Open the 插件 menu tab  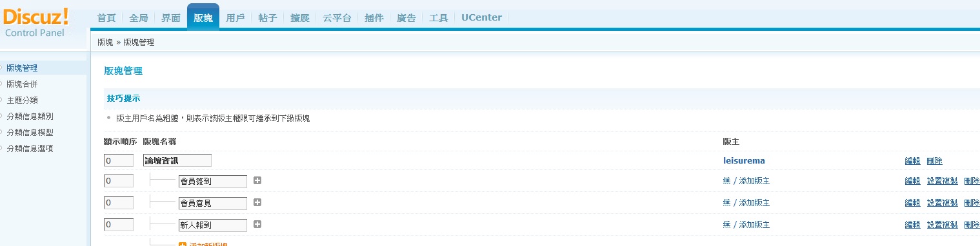click(374, 18)
